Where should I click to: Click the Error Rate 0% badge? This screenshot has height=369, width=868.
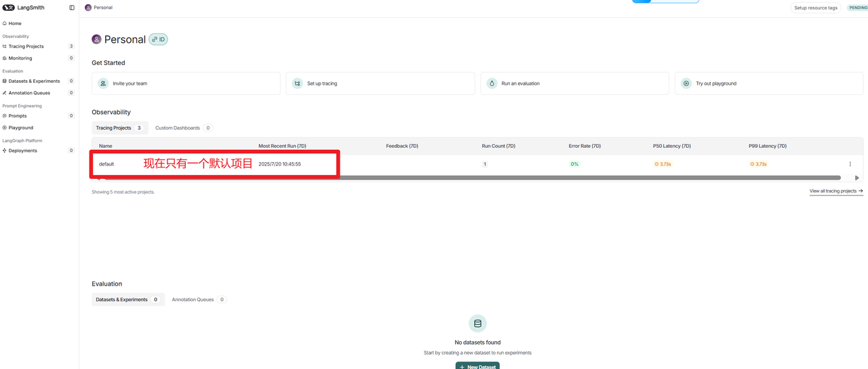574,164
